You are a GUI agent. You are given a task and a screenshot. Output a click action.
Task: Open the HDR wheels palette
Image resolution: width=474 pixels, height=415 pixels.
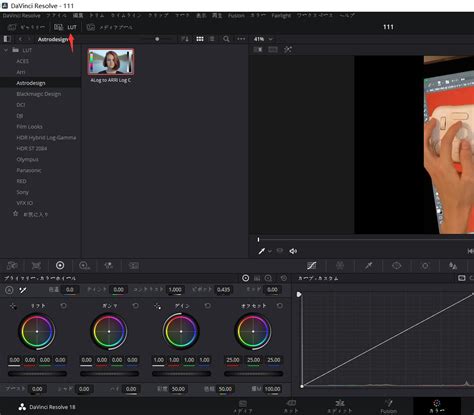pos(84,265)
